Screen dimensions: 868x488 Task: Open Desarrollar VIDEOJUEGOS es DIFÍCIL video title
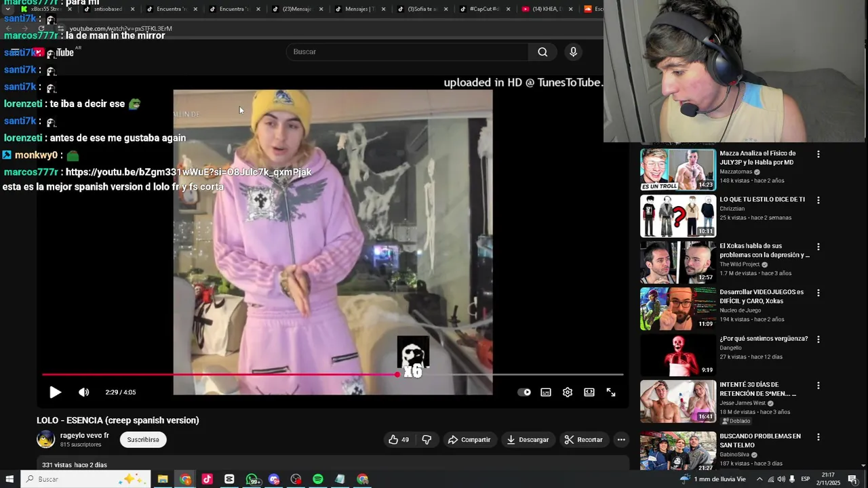pyautogui.click(x=762, y=296)
